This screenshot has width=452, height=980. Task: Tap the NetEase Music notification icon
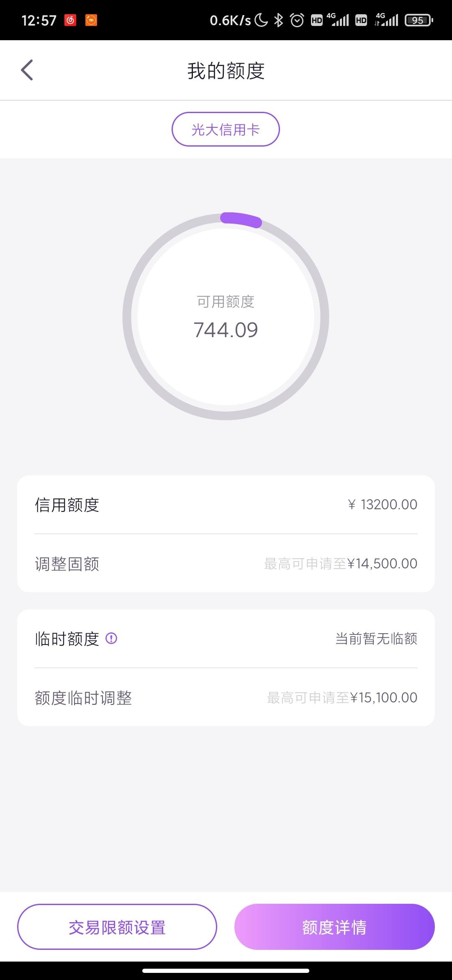point(70,20)
